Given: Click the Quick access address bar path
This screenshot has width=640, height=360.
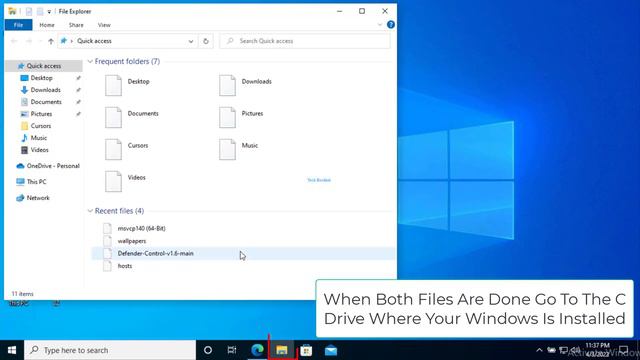Looking at the screenshot, I should (x=94, y=41).
